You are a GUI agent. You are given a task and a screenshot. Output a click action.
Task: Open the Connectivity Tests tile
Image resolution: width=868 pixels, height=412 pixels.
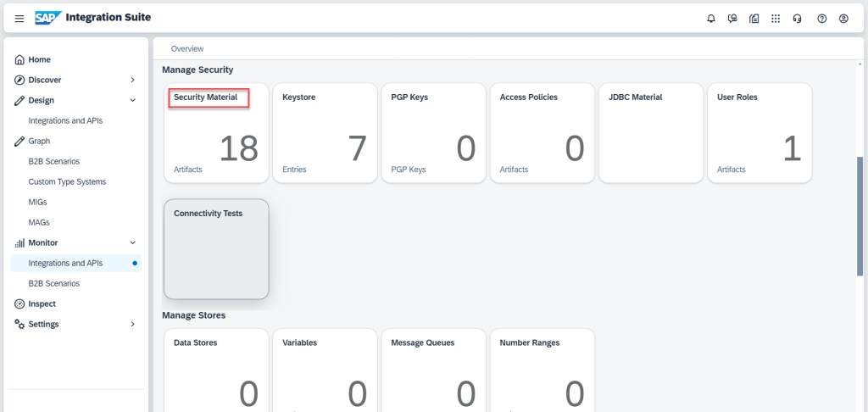pos(215,248)
